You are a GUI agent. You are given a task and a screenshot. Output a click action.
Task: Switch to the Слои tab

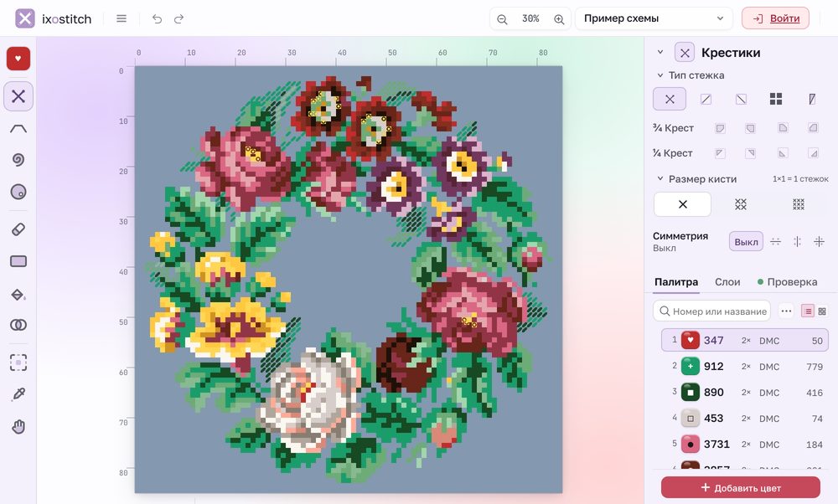(727, 282)
